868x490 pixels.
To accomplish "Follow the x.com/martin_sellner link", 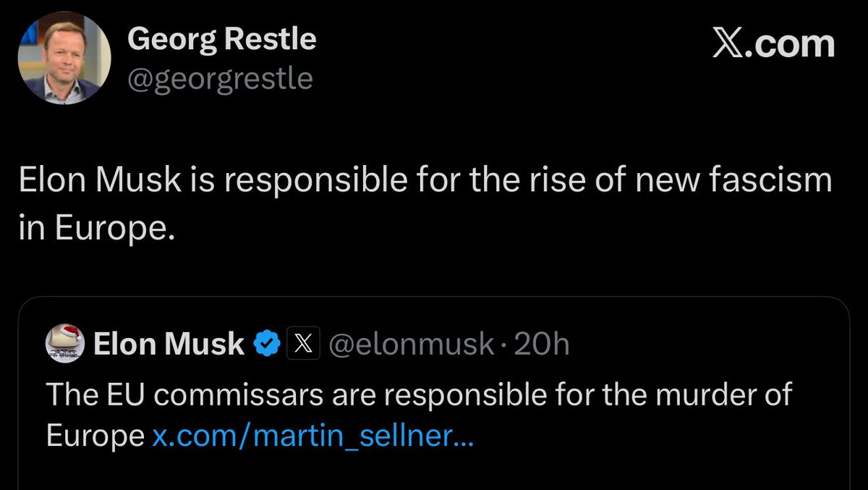I will click(312, 435).
